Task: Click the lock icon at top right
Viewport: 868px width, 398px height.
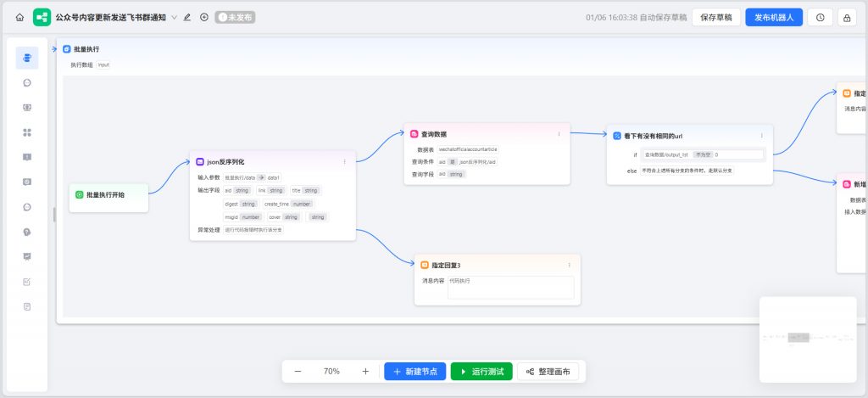Action: [847, 17]
